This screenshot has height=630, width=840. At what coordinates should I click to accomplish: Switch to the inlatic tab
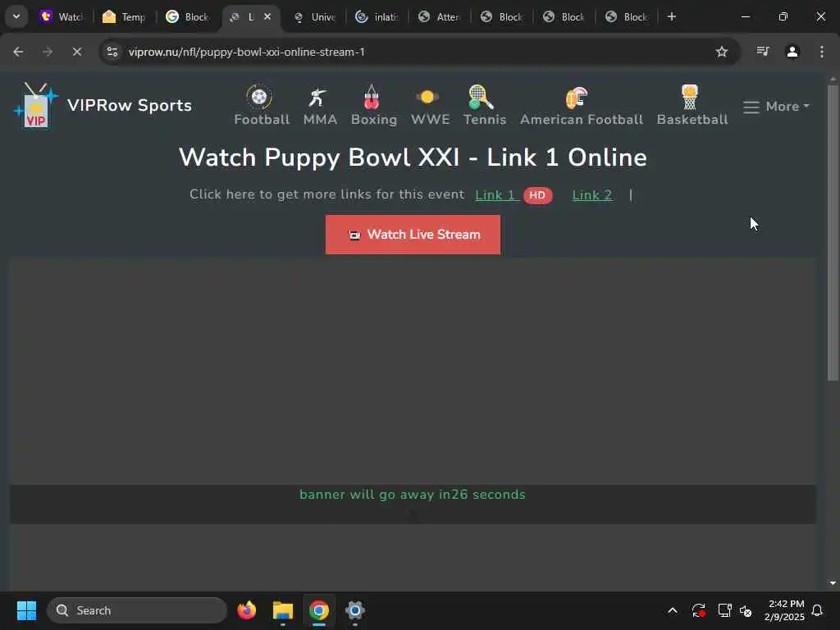[x=377, y=17]
